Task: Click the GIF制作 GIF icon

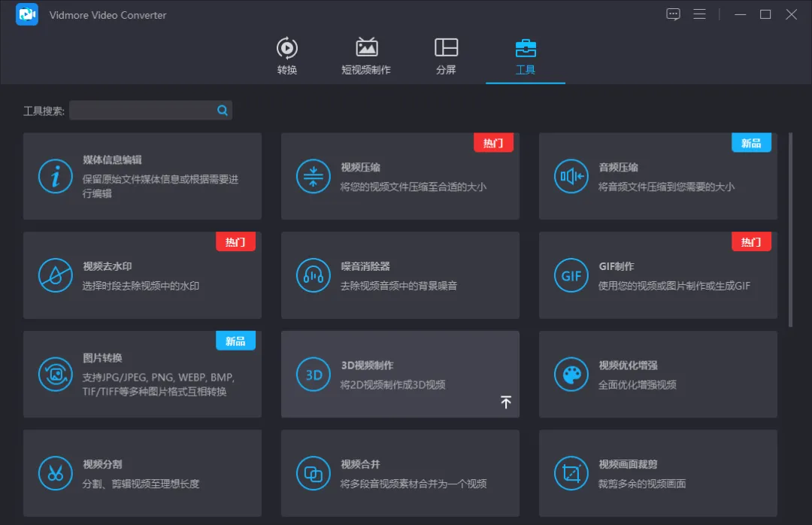Action: coord(571,275)
